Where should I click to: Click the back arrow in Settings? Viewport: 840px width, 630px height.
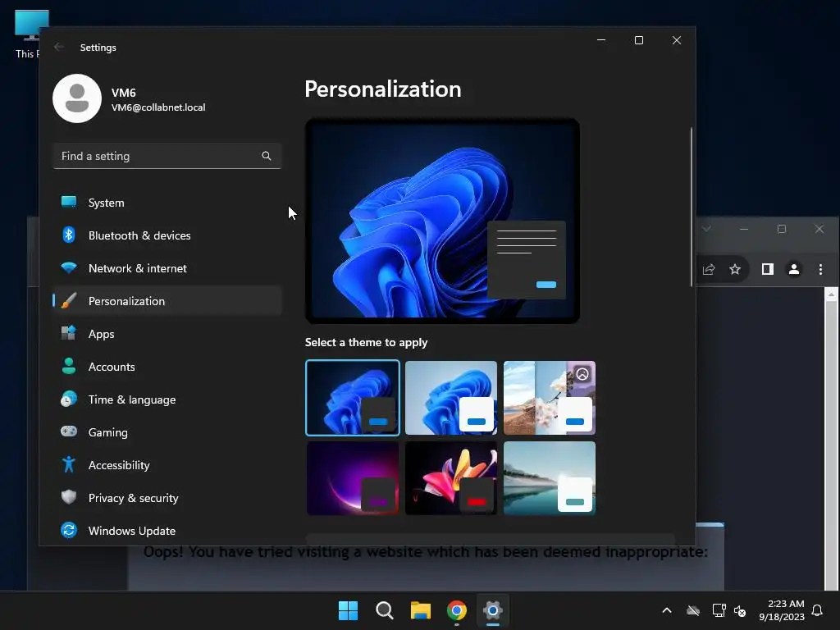59,47
